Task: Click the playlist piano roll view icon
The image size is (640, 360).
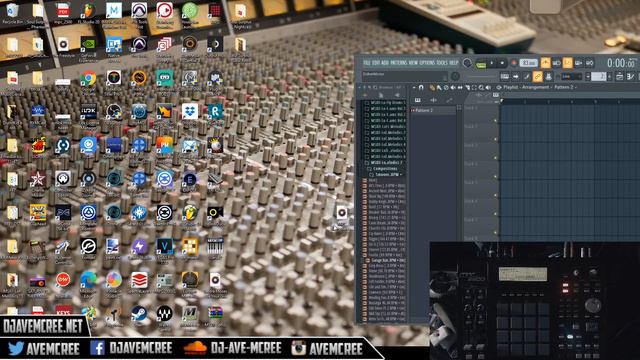Action: click(x=418, y=100)
